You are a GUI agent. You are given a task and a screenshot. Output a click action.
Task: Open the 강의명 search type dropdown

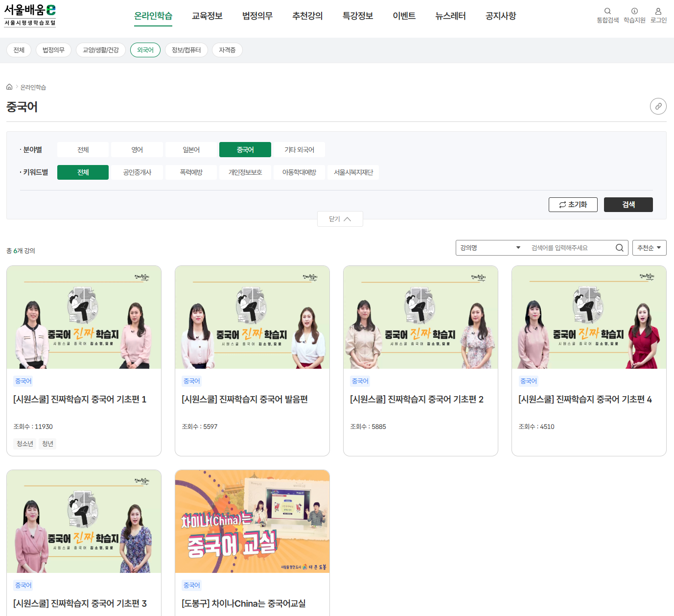490,248
